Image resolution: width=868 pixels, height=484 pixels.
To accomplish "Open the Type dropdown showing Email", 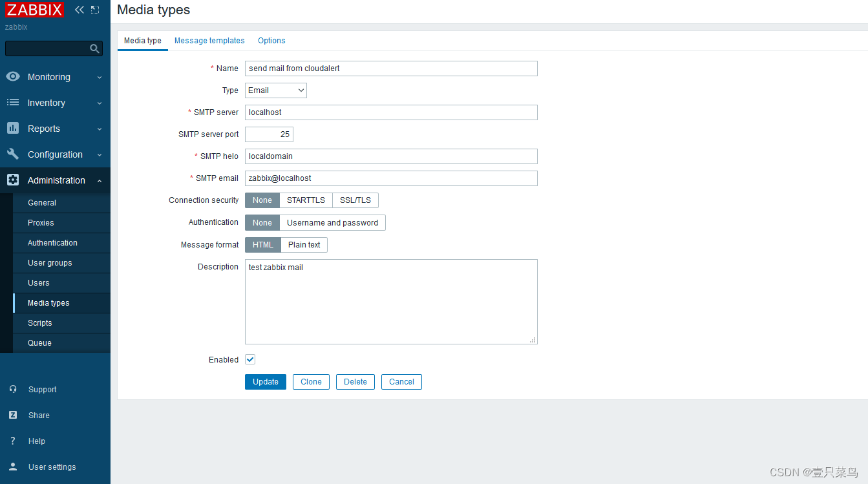I will click(276, 90).
